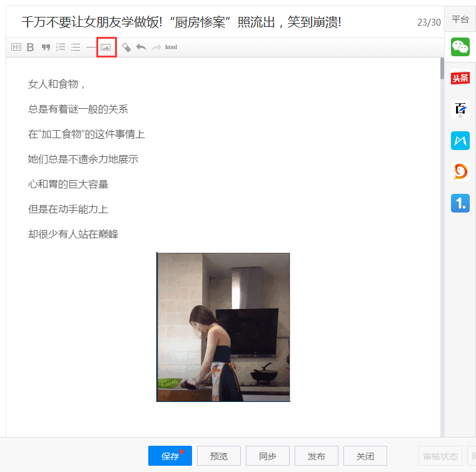Click text '但是在动手能力上'
Screen dimensions: 476x472
coord(68,209)
